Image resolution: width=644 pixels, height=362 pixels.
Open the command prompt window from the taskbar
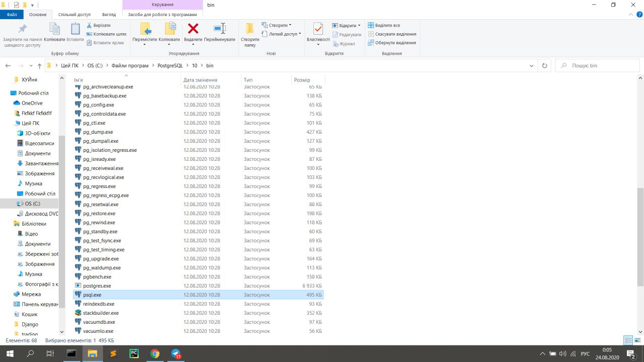pos(71,353)
